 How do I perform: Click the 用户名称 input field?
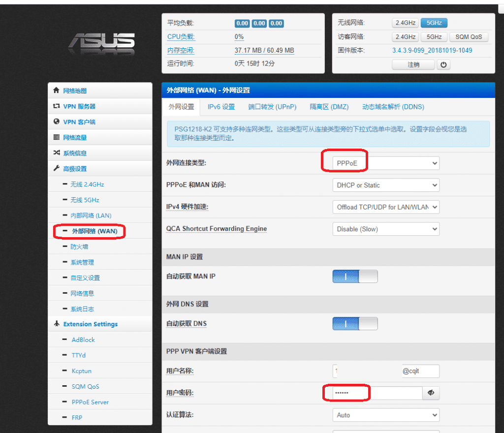[386, 371]
